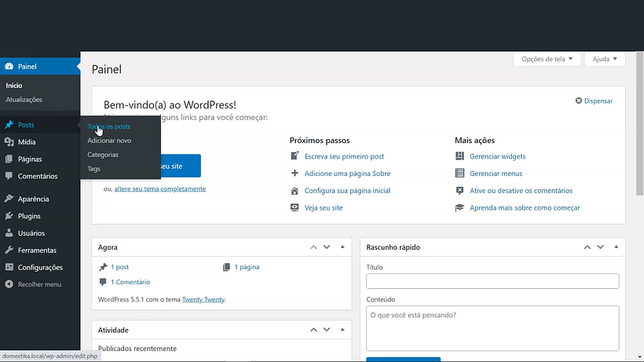Click the plus icon beside Adicione uma página

coord(295,174)
